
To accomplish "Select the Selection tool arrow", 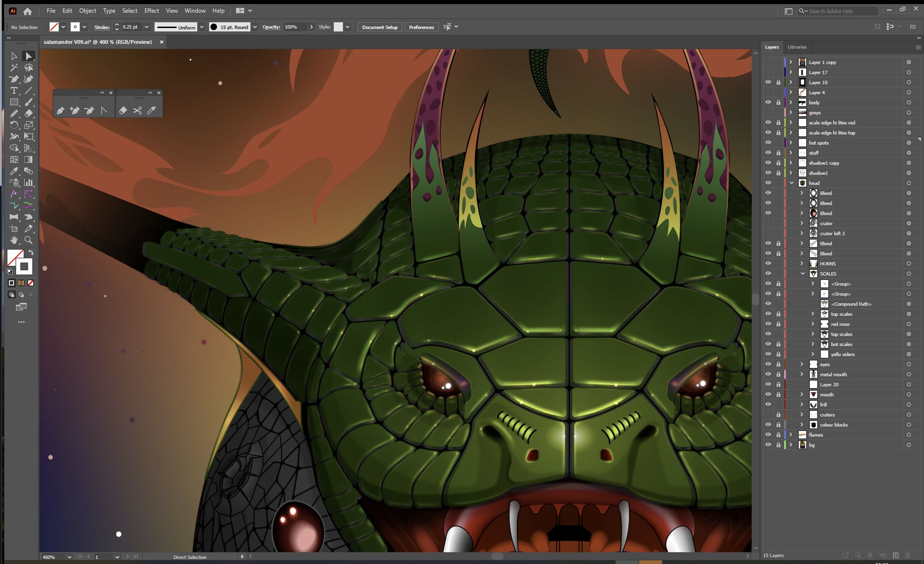I will [x=14, y=56].
